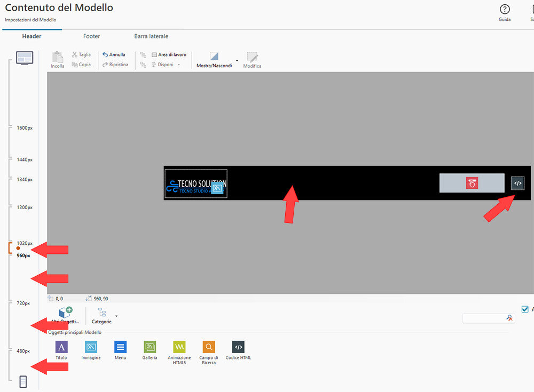
Task: Select the Animazione HTML5 object
Action: point(179,348)
